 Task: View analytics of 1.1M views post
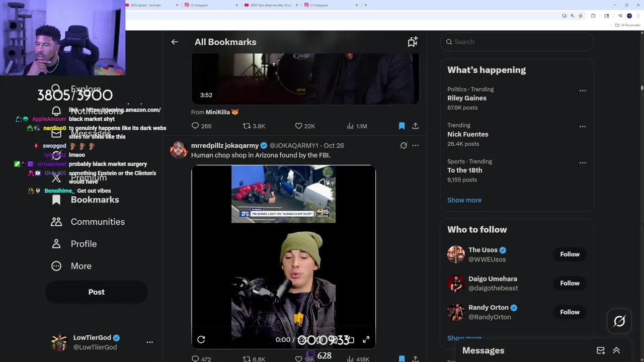coord(357,126)
